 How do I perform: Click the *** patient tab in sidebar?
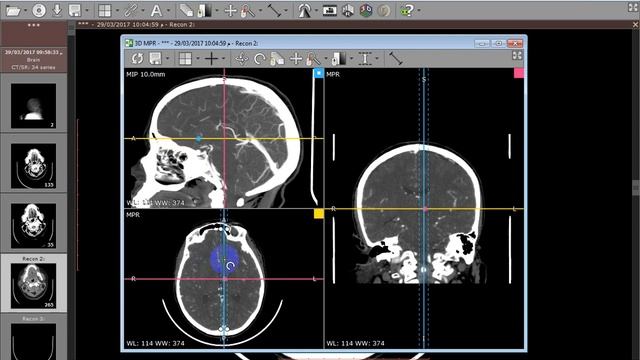(33, 33)
